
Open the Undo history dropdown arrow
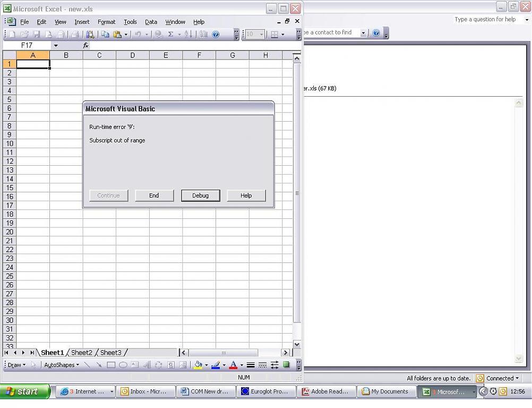[147, 35]
